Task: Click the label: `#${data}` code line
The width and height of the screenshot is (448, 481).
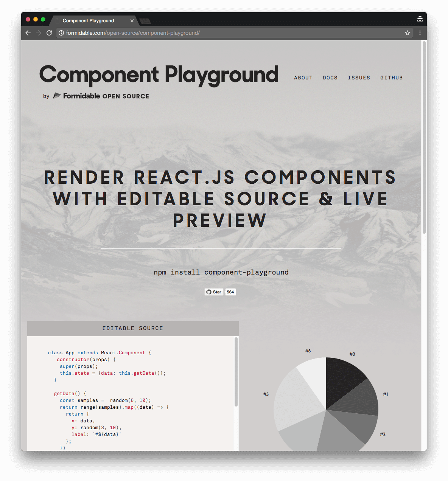Action: 96,434
